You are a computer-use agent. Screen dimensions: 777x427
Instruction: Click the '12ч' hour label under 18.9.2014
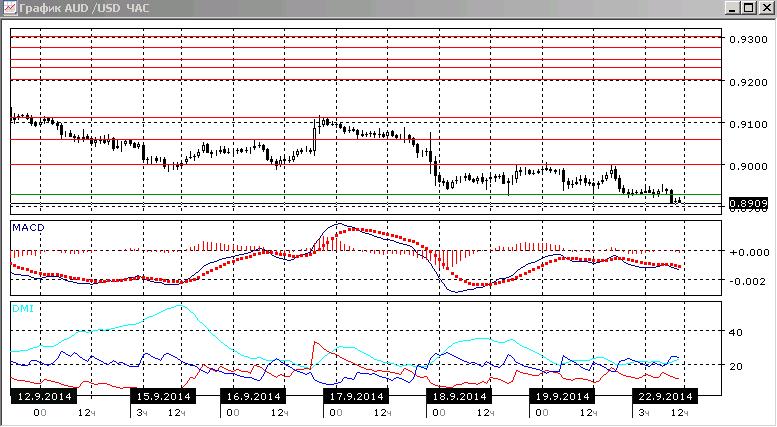pyautogui.click(x=486, y=413)
